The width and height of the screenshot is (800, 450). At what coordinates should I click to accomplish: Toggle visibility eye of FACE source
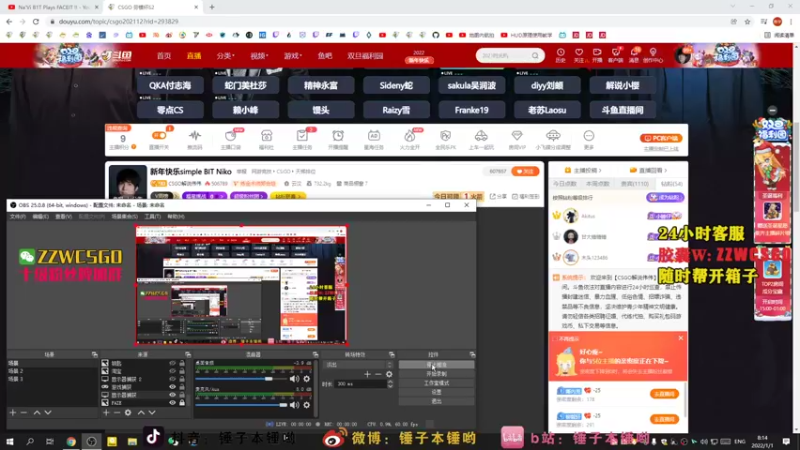click(x=172, y=403)
